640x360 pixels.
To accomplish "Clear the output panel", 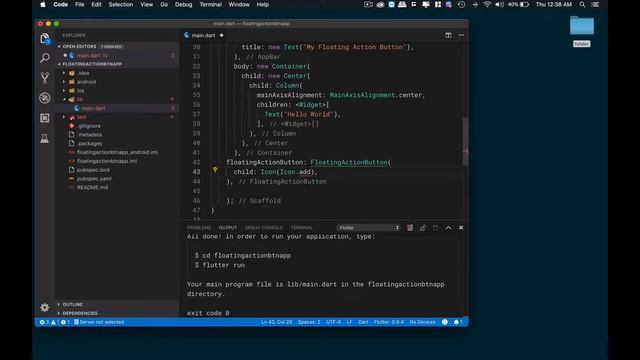I will pyautogui.click(x=410, y=228).
